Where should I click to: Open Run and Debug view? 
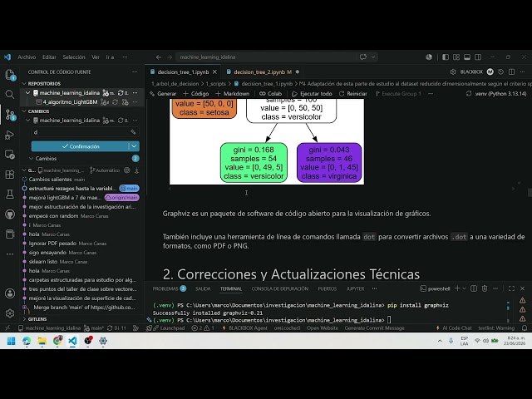coord(10,135)
